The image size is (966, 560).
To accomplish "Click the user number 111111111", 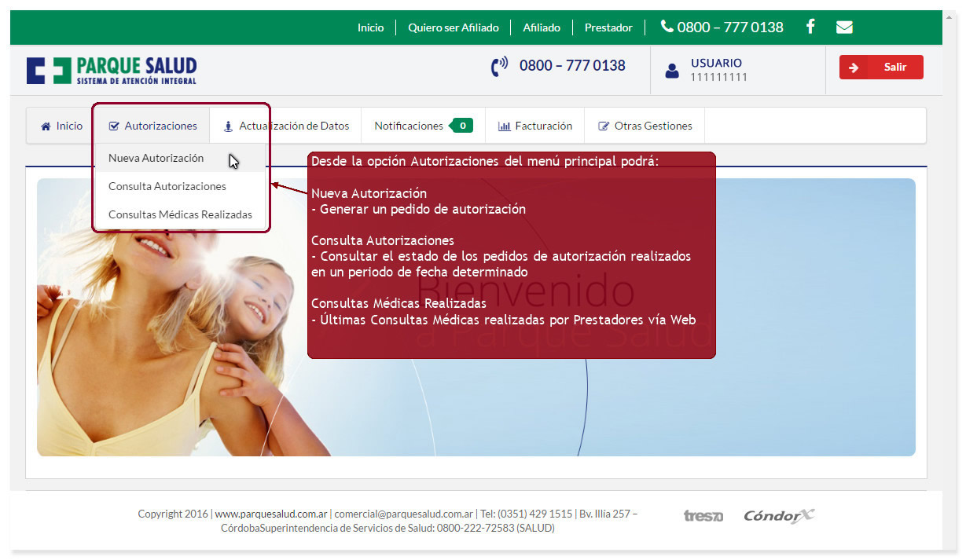I will point(719,77).
